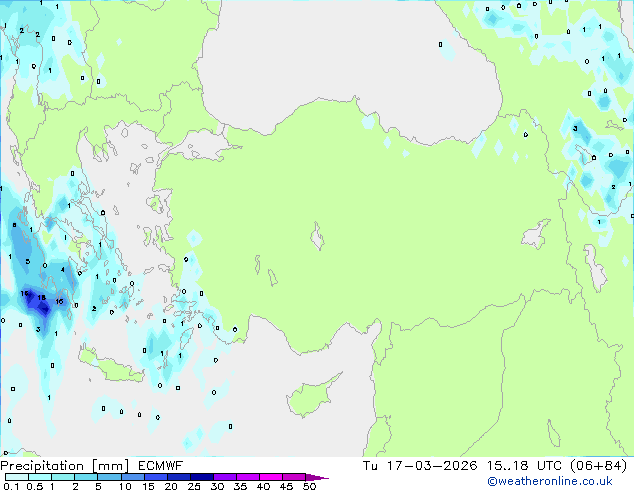Click the 15–20 mm blue swatch
Image resolution: width=634 pixels, height=490 pixels.
tap(155, 477)
